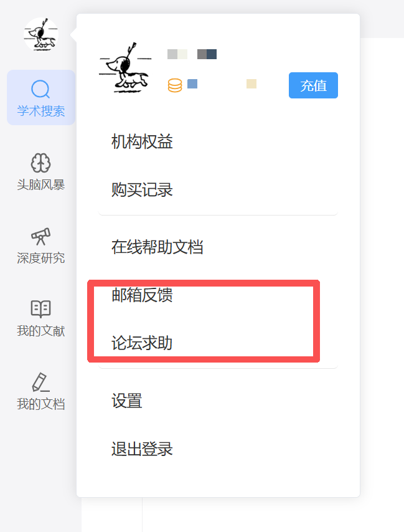Viewport: 404px width, 532px height.
Task: Select 购买记录 menu entry
Action: tap(142, 189)
